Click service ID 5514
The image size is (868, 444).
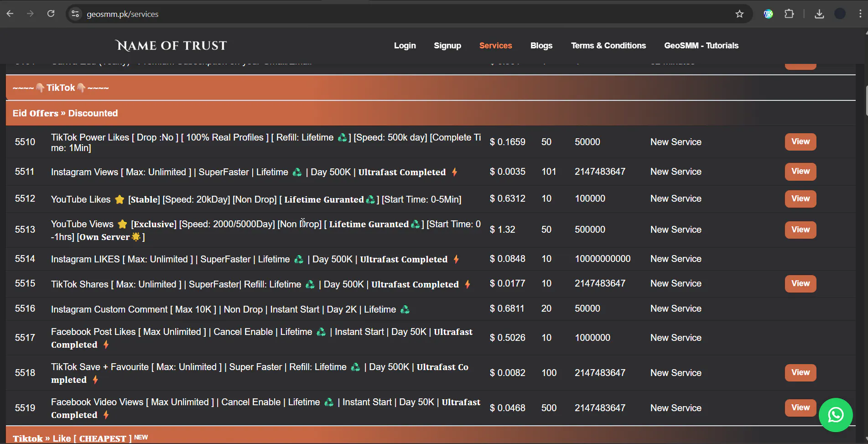25,259
